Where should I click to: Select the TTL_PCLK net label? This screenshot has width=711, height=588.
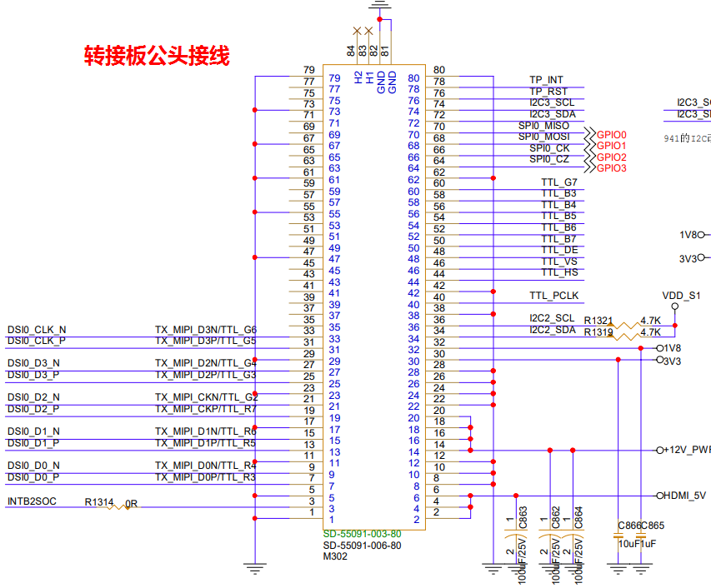tap(553, 296)
